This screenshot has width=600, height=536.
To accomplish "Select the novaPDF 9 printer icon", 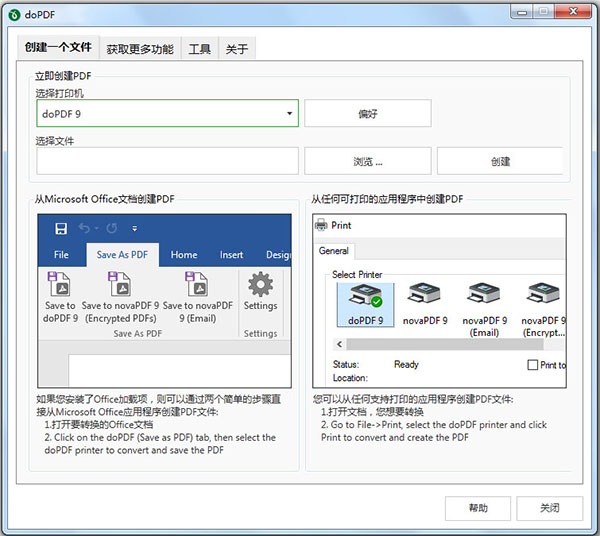I will [x=422, y=298].
